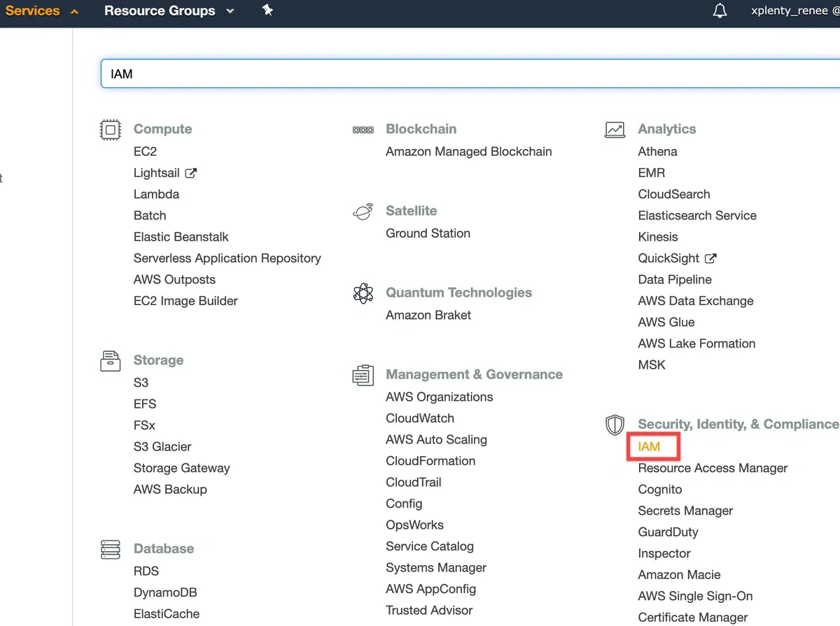Open the highlighted IAM service
Screen dimensions: 840x626
[651, 446]
